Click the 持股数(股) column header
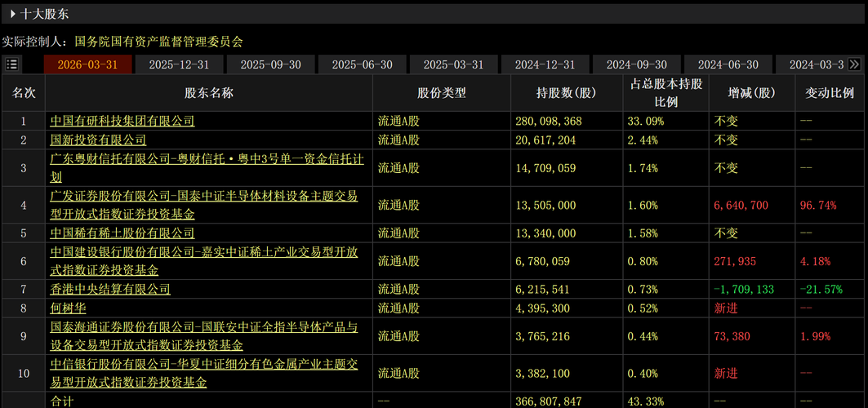 click(x=568, y=93)
